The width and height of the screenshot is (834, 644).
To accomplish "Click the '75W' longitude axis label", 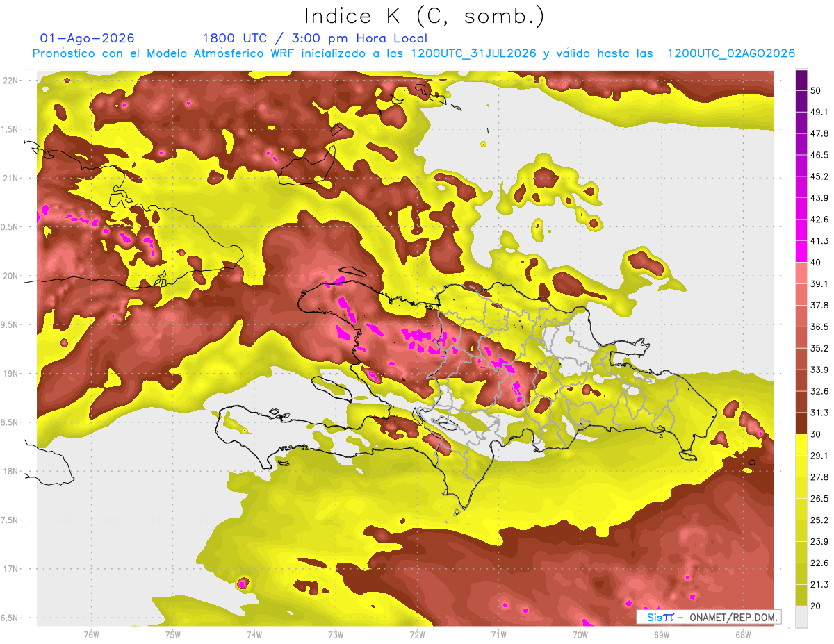I will (173, 634).
